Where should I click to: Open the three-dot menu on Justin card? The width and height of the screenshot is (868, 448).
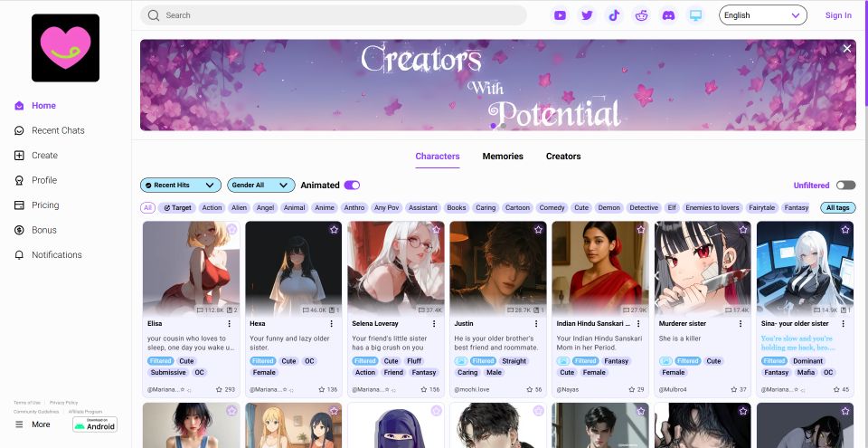click(x=536, y=324)
